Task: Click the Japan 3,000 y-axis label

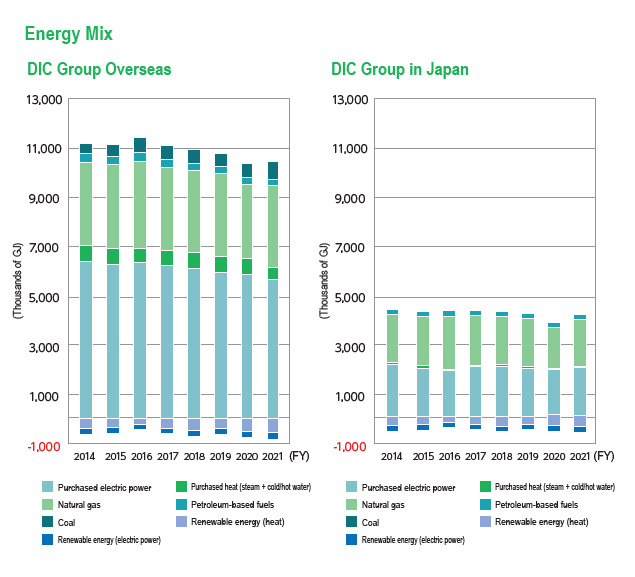Action: point(350,347)
